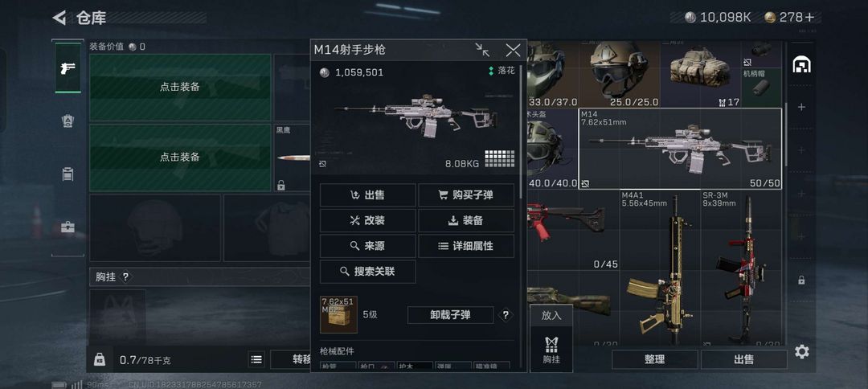The image size is (868, 389).
Task: Select the pistol weapons sidebar tab
Action: (68, 68)
